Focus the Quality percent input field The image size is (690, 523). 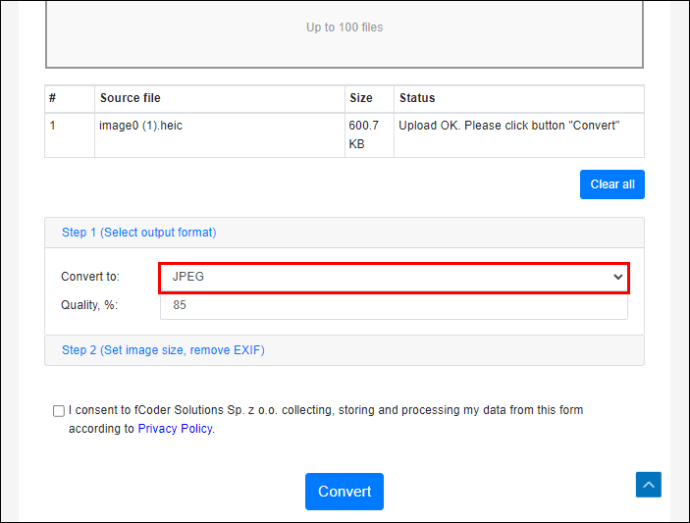pyautogui.click(x=394, y=305)
